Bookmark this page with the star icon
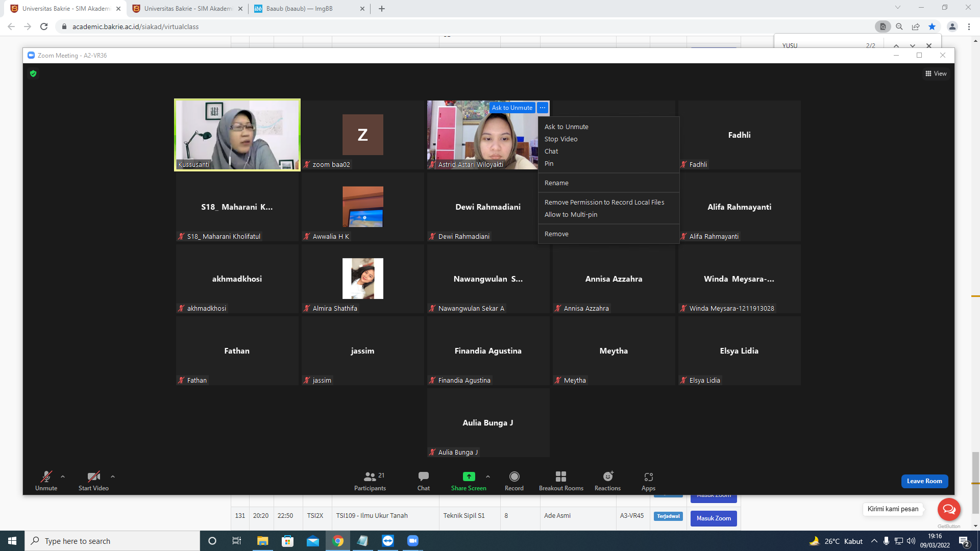 coord(932,27)
